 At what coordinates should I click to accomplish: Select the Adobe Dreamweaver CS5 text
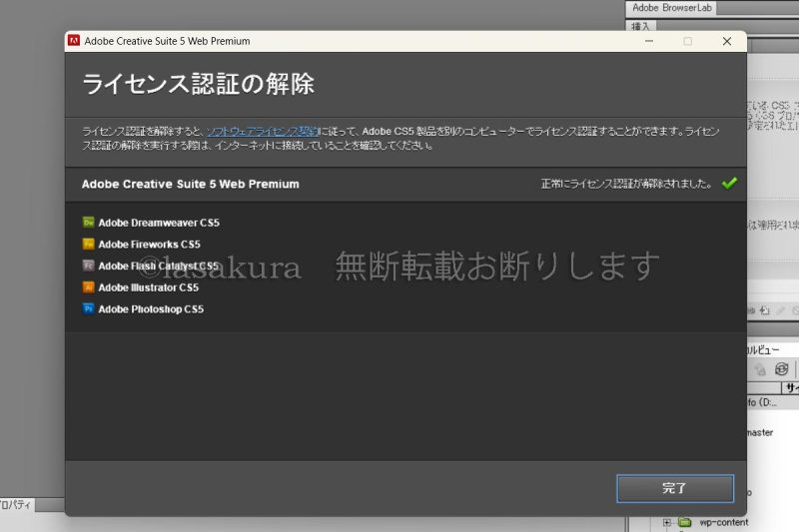pos(159,223)
